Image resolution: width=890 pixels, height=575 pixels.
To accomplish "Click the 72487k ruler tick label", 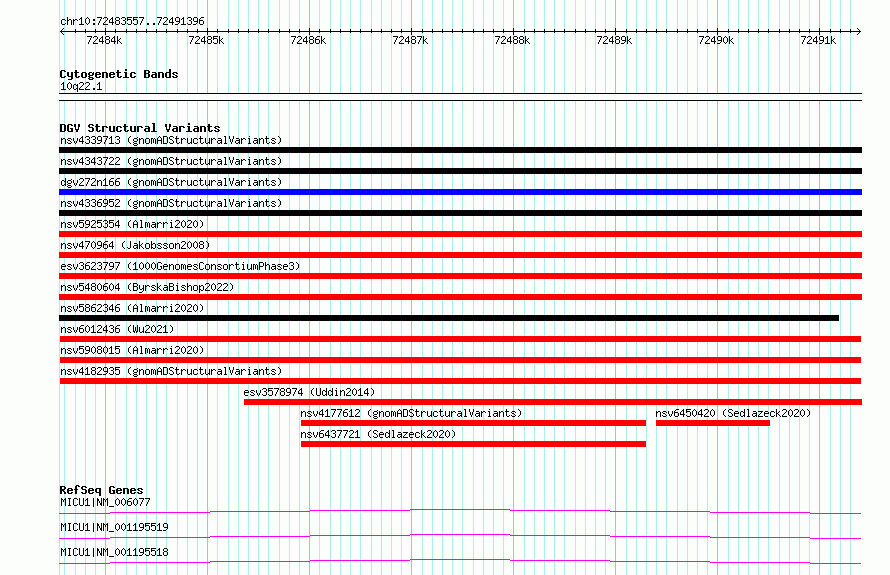I will tap(410, 40).
